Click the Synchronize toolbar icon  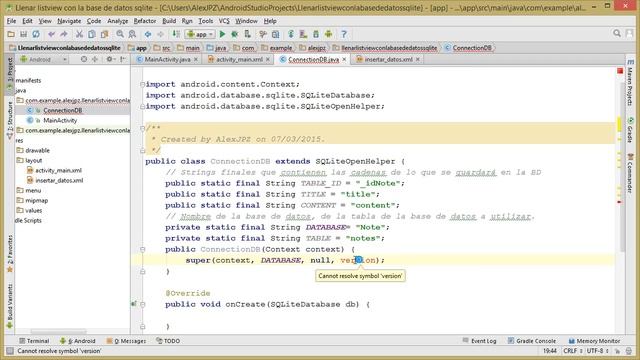36,34
